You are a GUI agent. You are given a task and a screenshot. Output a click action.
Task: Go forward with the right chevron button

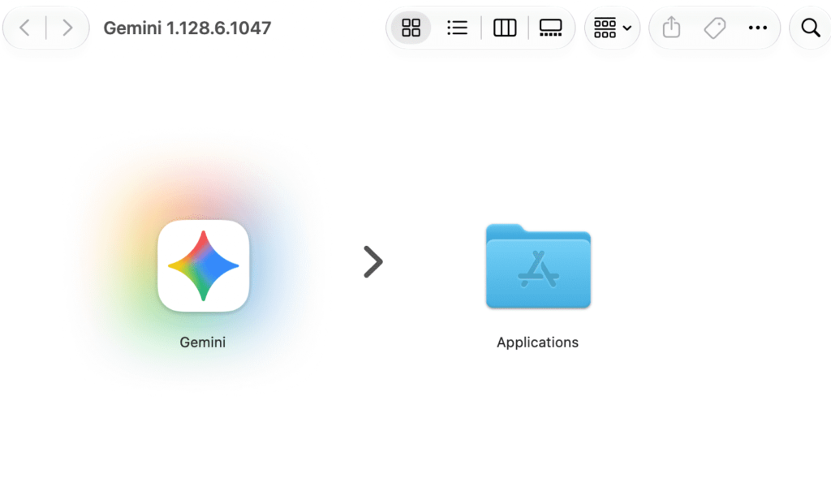[x=67, y=28]
